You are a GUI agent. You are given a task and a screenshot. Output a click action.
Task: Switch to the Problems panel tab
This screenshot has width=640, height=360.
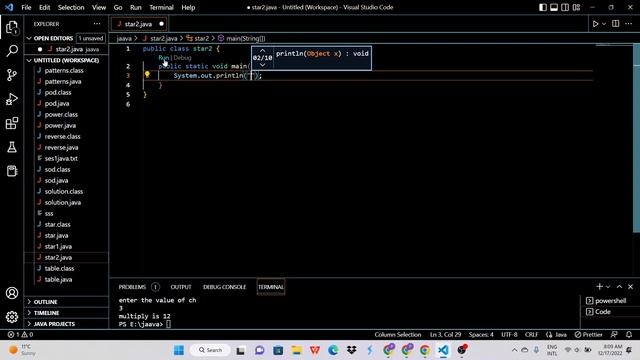click(x=132, y=287)
